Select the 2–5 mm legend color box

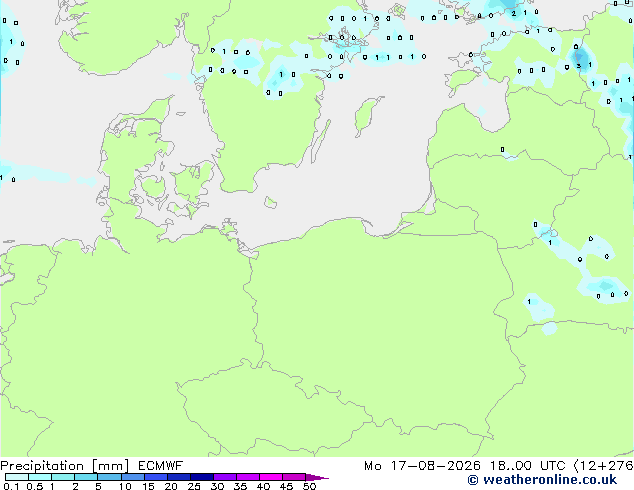coord(86,477)
